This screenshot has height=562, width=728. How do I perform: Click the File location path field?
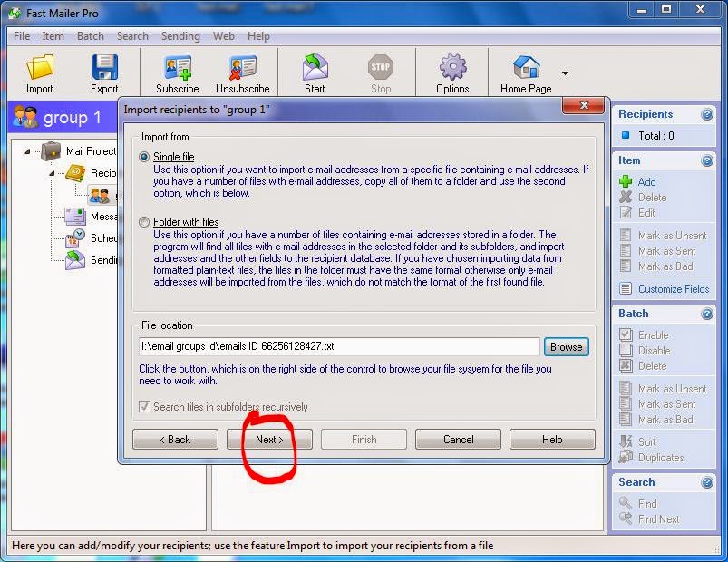(339, 346)
